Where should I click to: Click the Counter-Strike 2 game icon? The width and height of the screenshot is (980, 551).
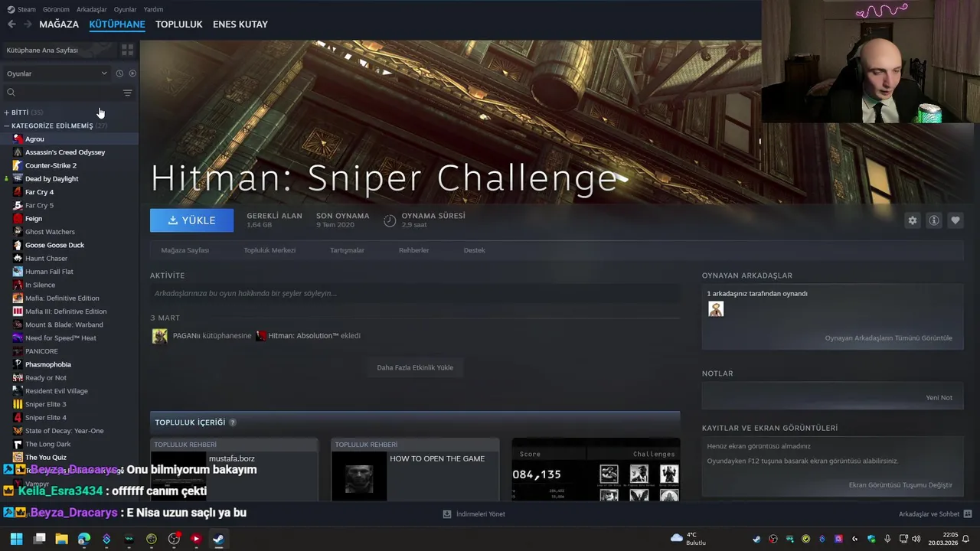[18, 165]
